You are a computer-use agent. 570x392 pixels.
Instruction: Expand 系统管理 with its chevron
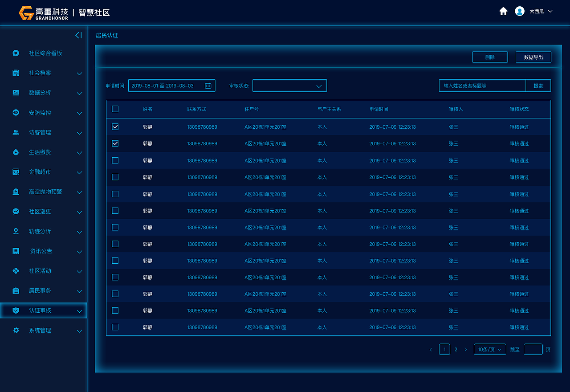(79, 331)
